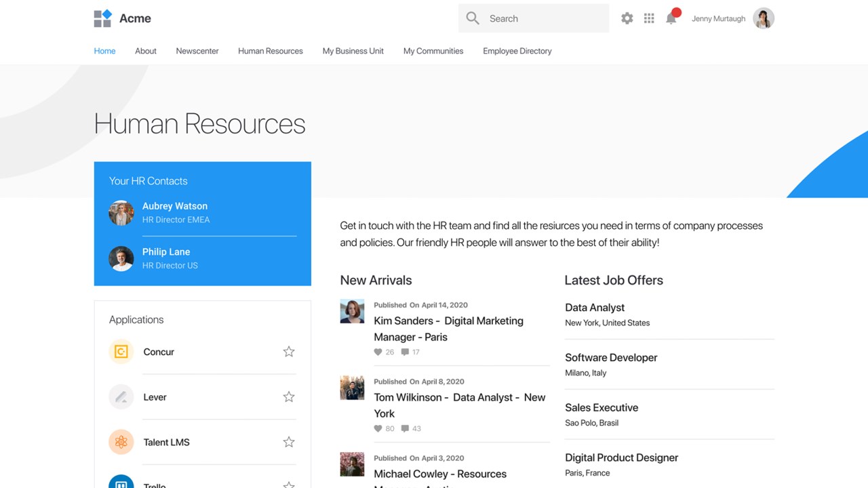Click 'Published On April 14, 2020' date
The image size is (868, 488).
point(420,305)
